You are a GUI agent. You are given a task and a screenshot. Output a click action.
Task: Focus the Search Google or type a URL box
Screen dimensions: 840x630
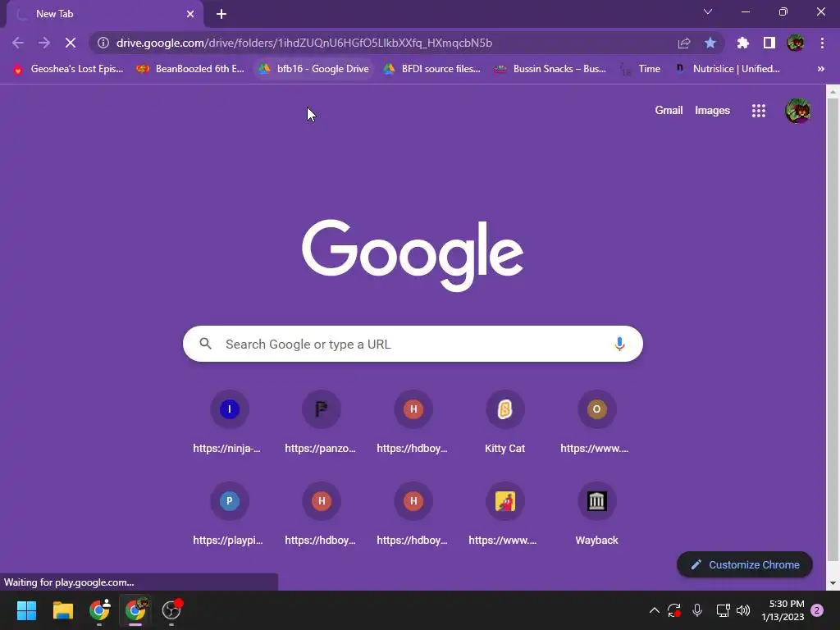(x=413, y=344)
